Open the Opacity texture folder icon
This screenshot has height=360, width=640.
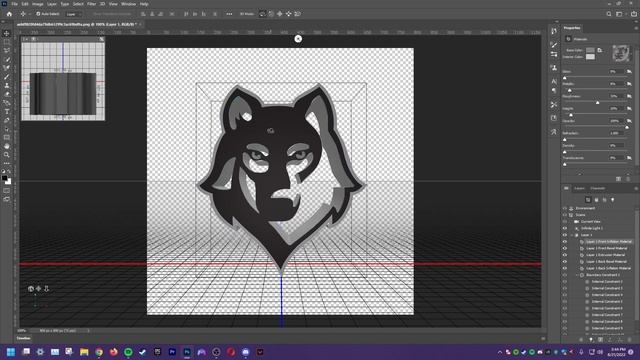(629, 121)
